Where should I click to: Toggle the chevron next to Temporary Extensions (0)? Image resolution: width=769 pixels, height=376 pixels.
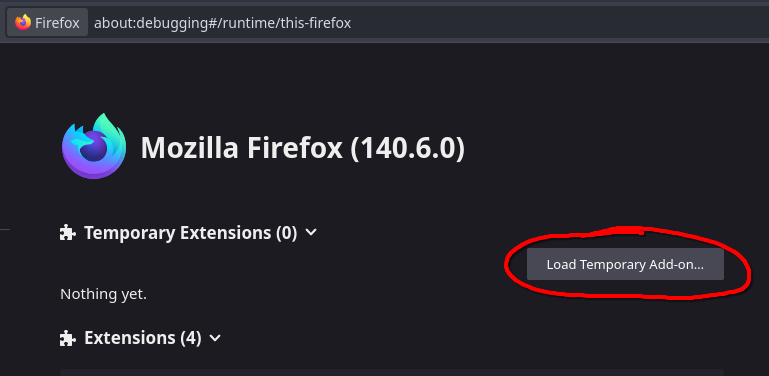311,232
